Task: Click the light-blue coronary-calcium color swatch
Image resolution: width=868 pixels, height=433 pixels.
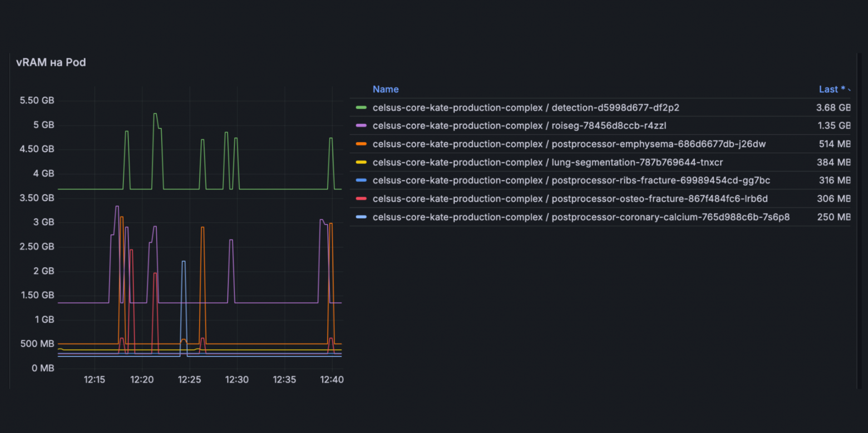Action: click(x=361, y=217)
